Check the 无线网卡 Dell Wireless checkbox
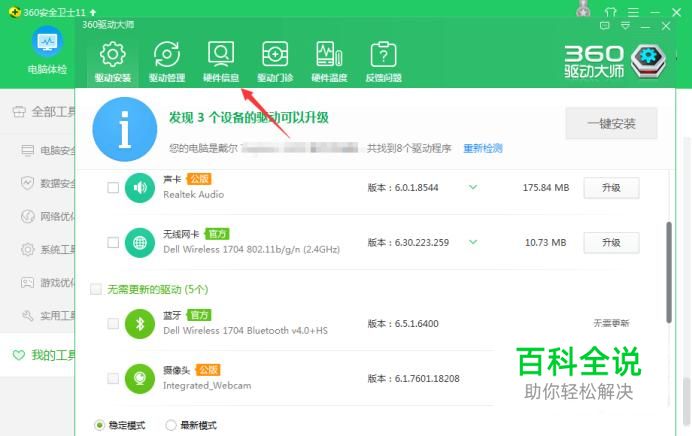The width and height of the screenshot is (692, 436). click(113, 243)
